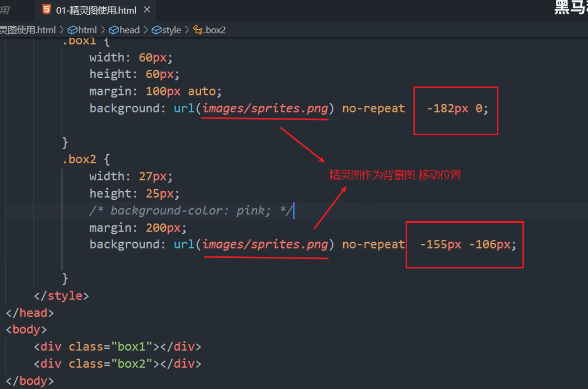This screenshot has height=389, width=588.
Task: Click images/sprites.png url in .box1 rule
Action: (265, 109)
